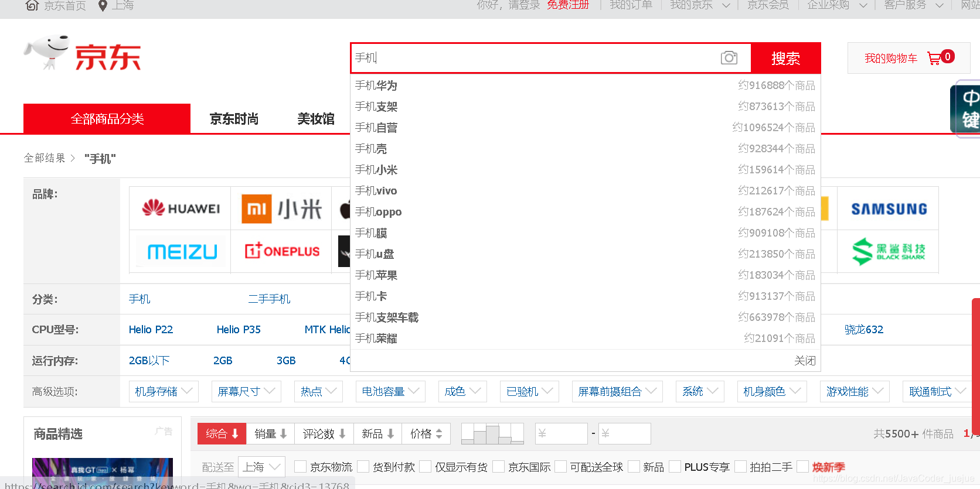Sort results by 价格
The height and width of the screenshot is (489, 980).
(426, 433)
